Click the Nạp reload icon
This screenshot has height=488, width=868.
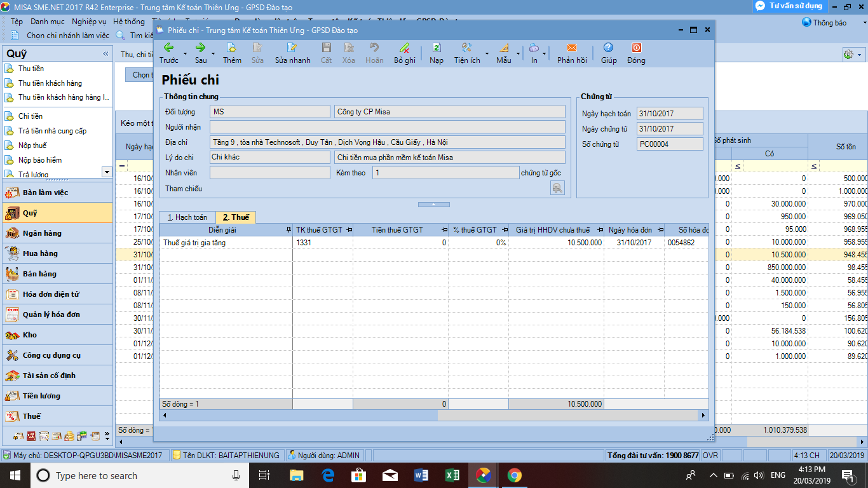[437, 48]
